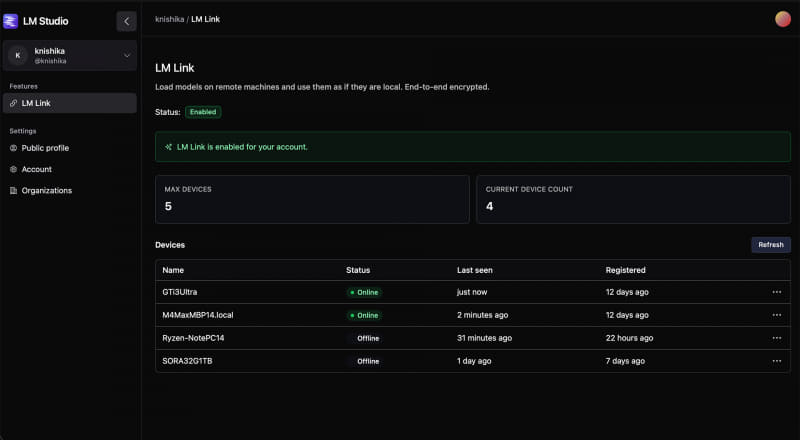Open Public profile settings
Image resolution: width=800 pixels, height=440 pixels.
point(45,148)
